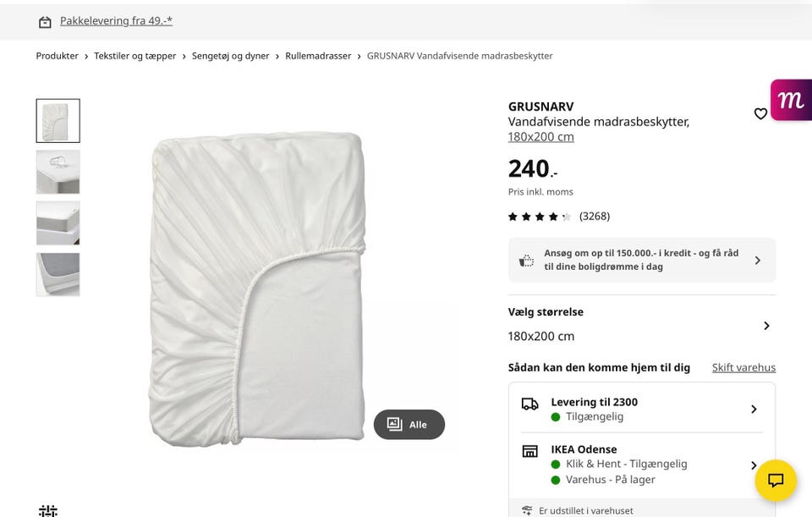This screenshot has width=812, height=517.
Task: Open all images with Alle button
Action: tap(409, 425)
